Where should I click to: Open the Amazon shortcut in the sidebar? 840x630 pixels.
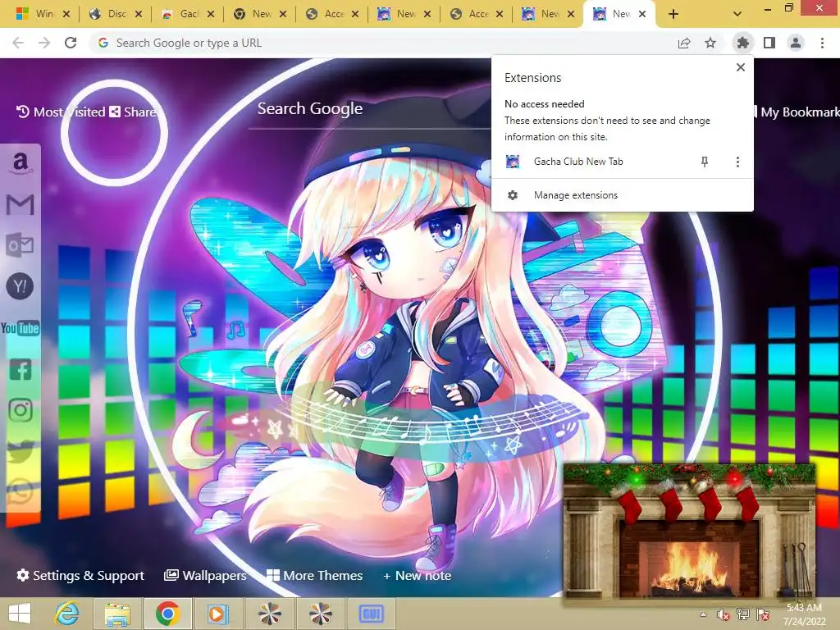click(x=20, y=162)
